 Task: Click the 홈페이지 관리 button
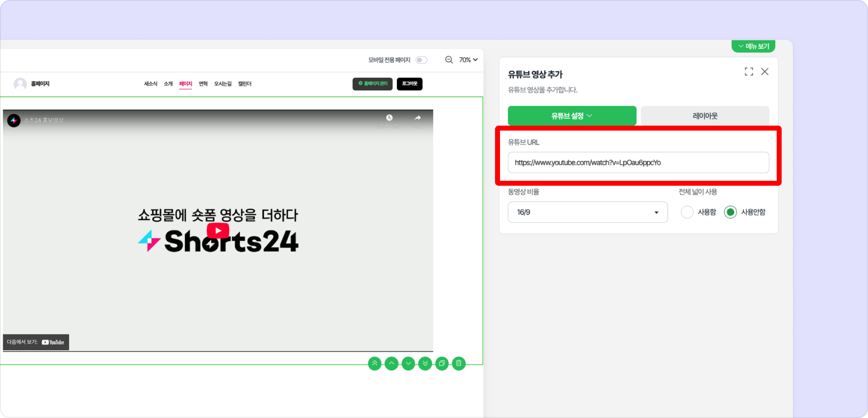(373, 84)
